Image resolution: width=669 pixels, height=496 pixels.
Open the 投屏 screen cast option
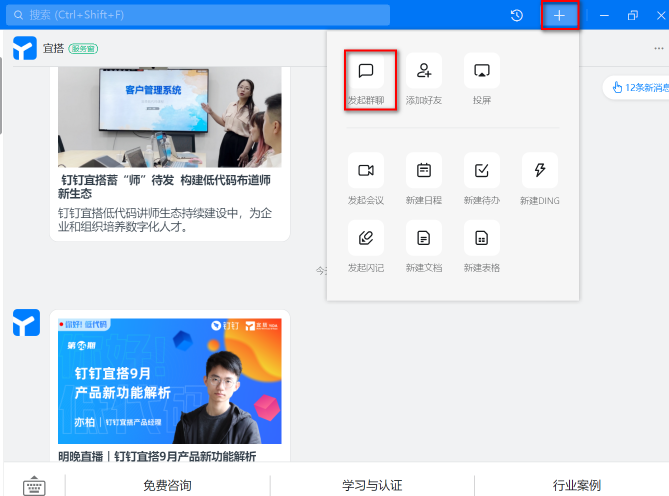click(482, 80)
